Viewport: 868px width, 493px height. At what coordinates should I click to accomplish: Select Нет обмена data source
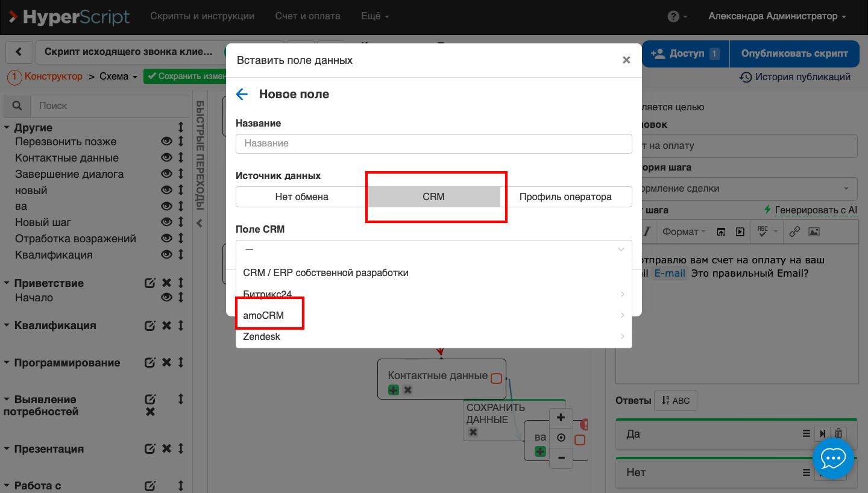click(x=301, y=196)
